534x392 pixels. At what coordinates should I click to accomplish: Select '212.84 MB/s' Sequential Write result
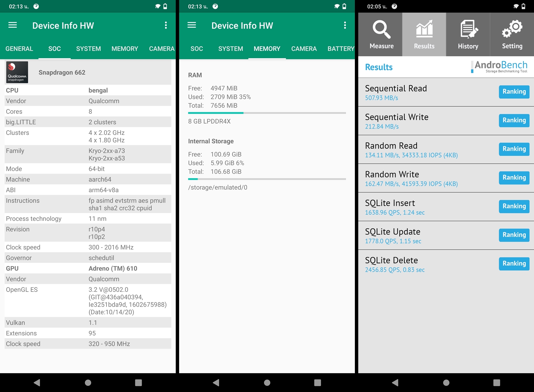(382, 127)
